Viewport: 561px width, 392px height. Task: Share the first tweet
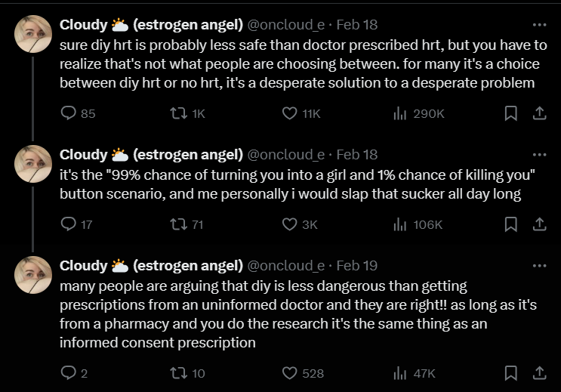tap(539, 113)
